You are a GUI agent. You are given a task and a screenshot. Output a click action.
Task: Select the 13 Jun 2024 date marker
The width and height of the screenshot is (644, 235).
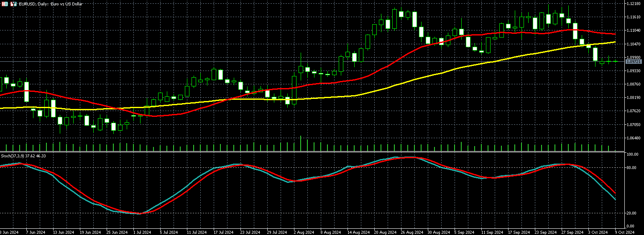(64, 232)
